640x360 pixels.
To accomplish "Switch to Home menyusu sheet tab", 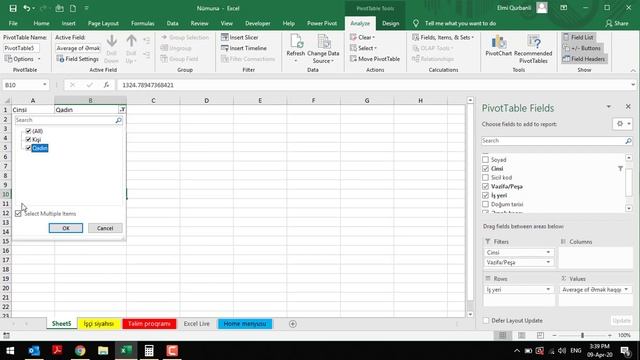I will tap(244, 324).
